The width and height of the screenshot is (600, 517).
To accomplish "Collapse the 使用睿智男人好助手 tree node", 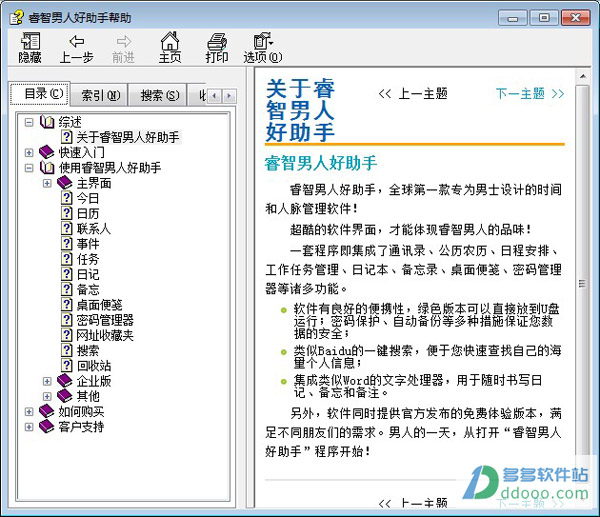I will 29,168.
